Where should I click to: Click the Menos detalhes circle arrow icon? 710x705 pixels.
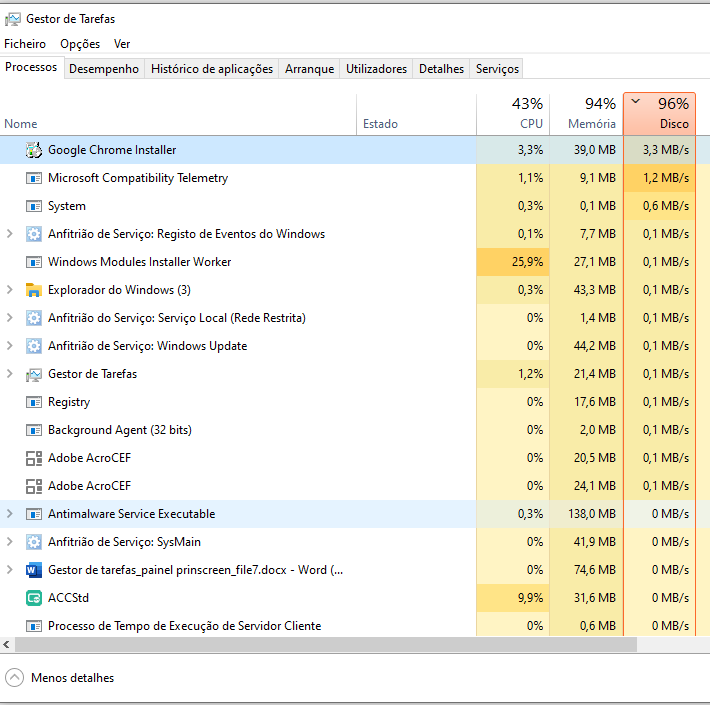(x=14, y=678)
